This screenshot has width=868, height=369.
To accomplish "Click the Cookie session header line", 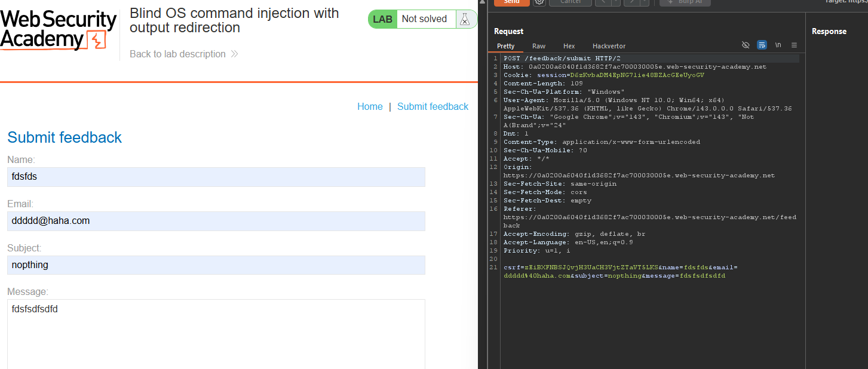I will click(x=604, y=75).
